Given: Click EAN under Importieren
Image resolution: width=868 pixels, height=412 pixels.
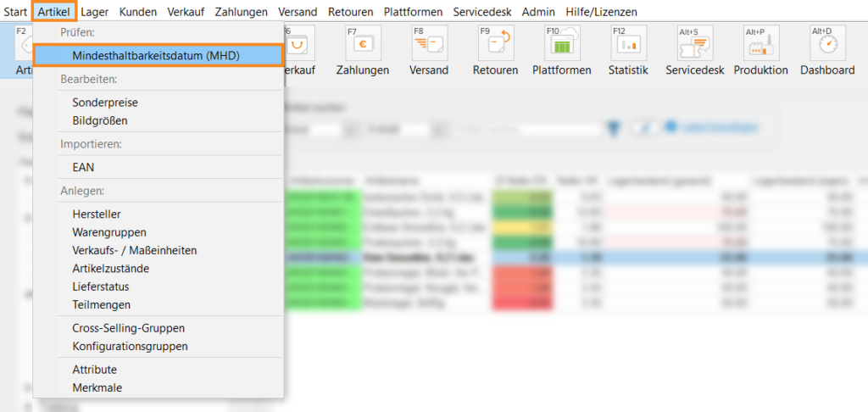Looking at the screenshot, I should (x=83, y=168).
